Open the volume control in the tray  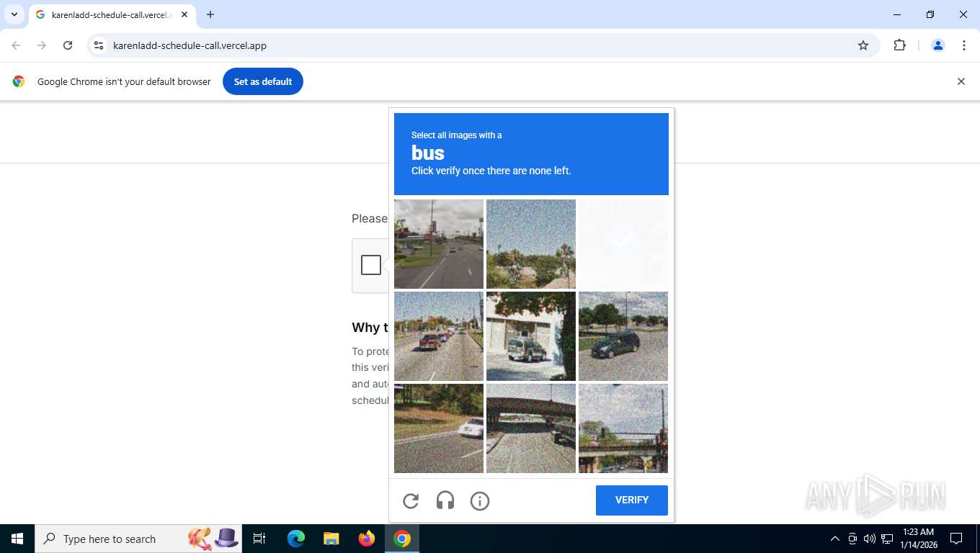click(x=870, y=539)
